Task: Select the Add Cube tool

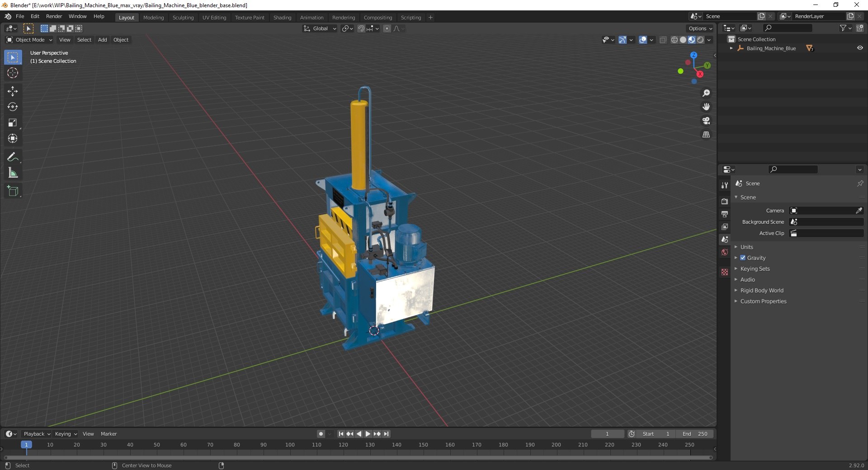Action: (x=13, y=191)
